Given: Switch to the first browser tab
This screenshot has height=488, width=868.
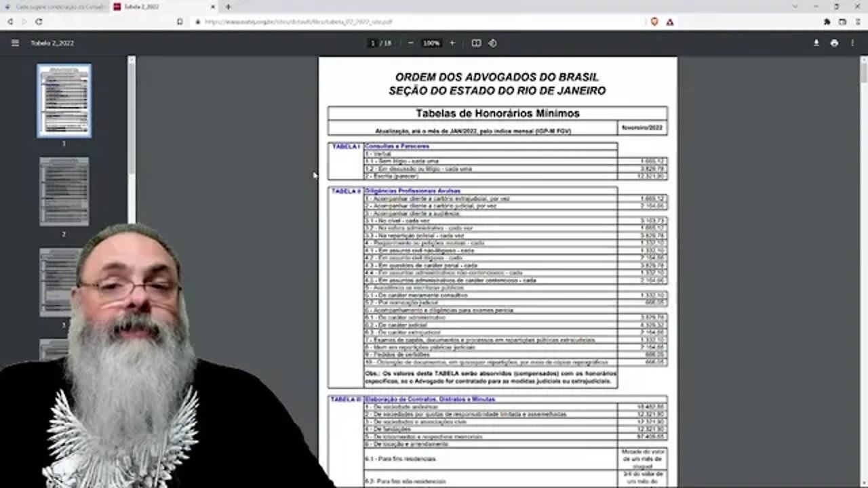Looking at the screenshot, I should coord(56,7).
